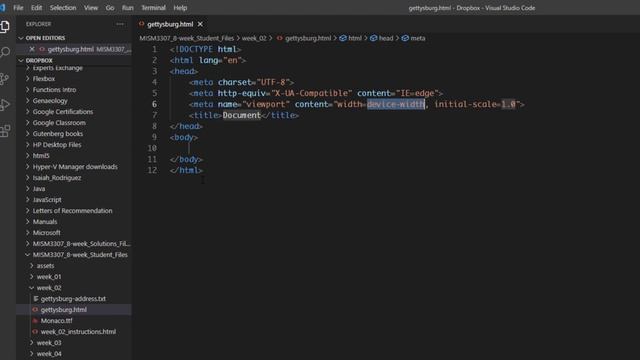Collapse the Open Editors section

click(45, 38)
